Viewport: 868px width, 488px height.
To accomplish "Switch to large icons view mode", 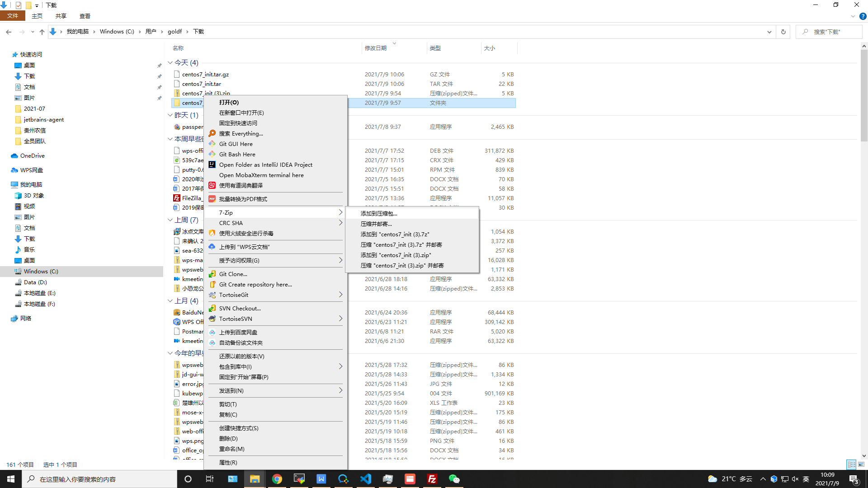I will pyautogui.click(x=861, y=465).
